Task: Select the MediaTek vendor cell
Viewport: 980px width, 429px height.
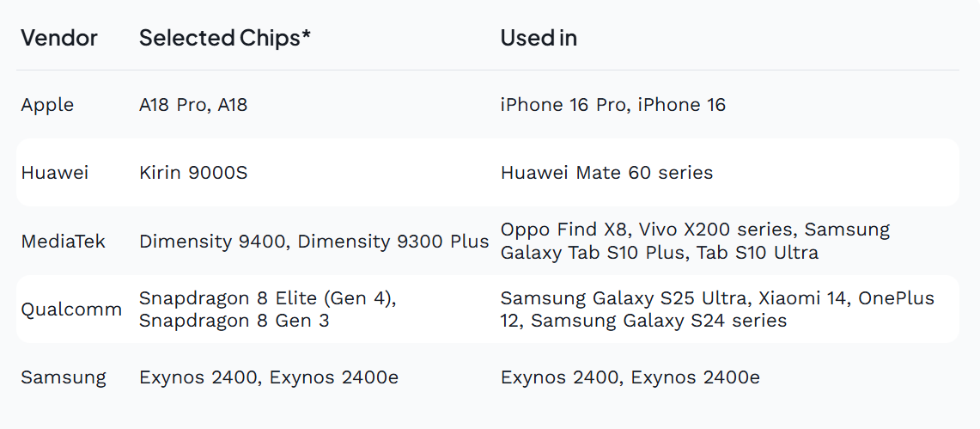Action: coord(63,242)
